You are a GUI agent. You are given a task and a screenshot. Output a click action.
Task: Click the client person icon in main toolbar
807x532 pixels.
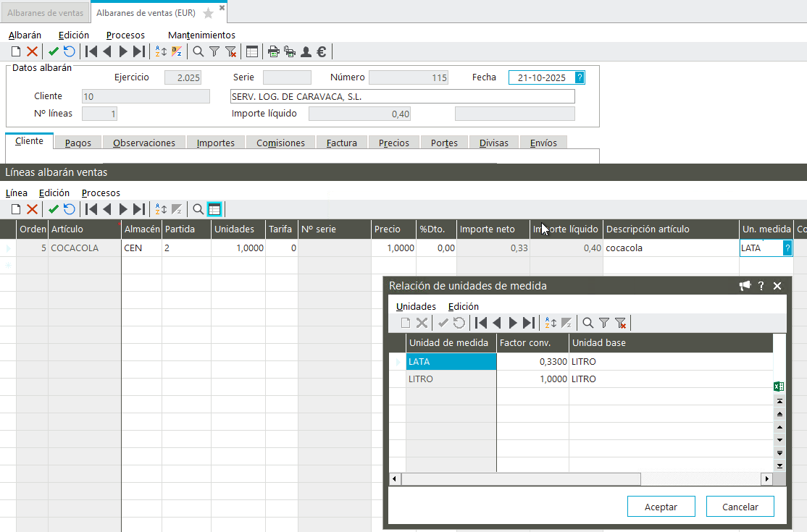click(306, 51)
